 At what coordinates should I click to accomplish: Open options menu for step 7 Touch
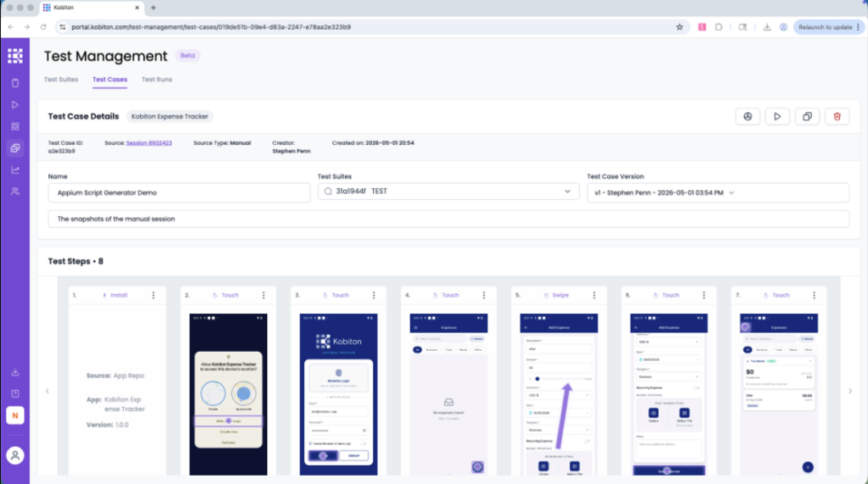(x=814, y=295)
